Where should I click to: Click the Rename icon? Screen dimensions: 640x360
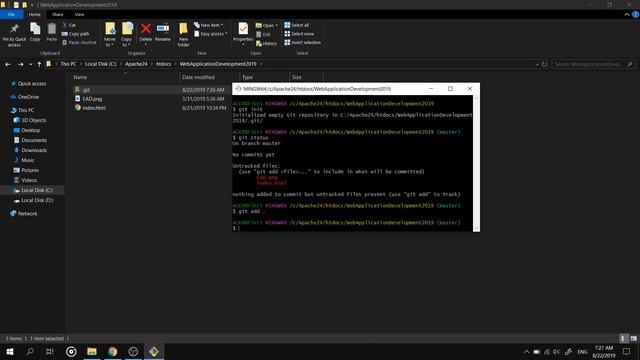click(163, 28)
